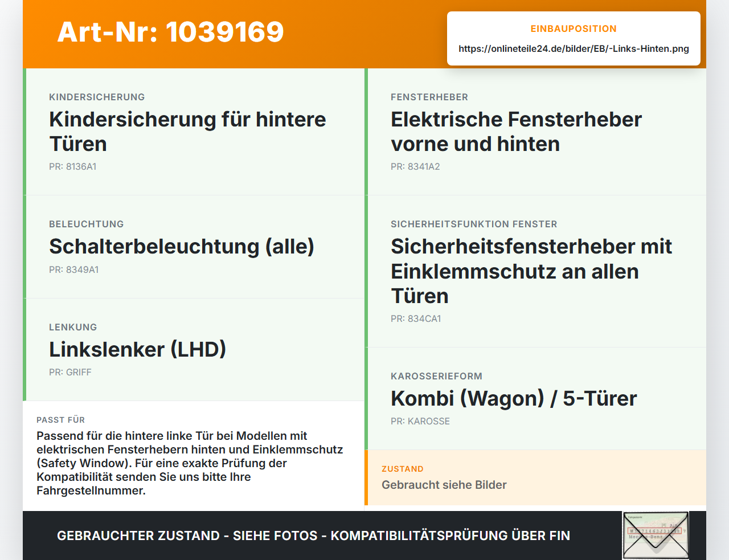Viewport: 729px width, 560px height.
Task: Click the Passt für compatibility description
Action: click(190, 463)
